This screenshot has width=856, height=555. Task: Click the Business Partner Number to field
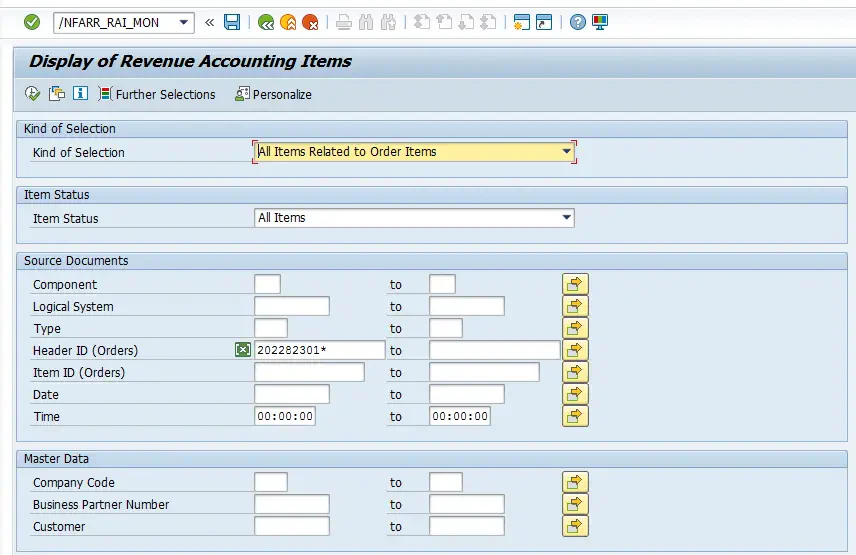(x=467, y=504)
